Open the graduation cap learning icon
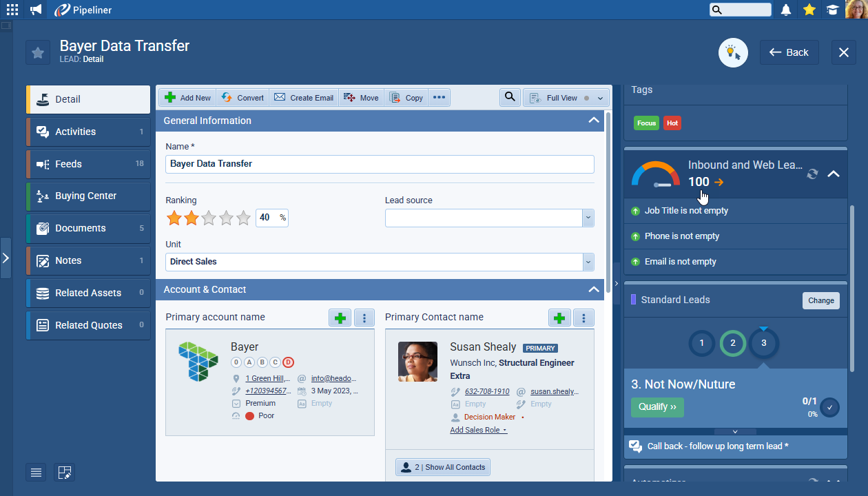 (x=833, y=10)
